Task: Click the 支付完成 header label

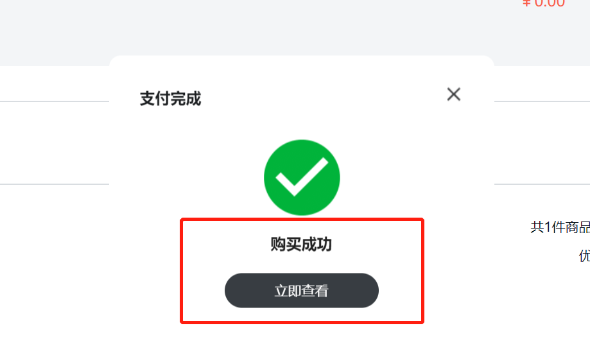Action: pos(171,99)
